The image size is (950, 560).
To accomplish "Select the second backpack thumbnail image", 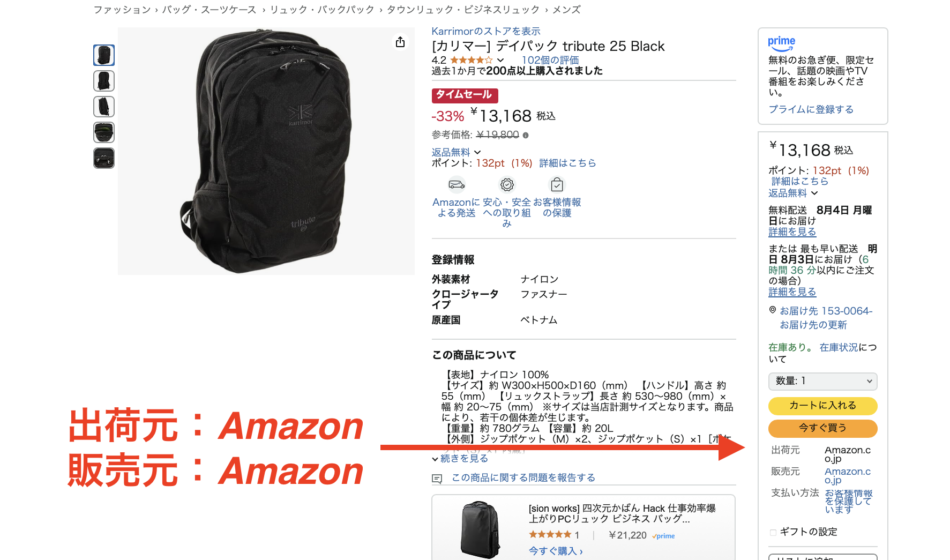I will click(104, 81).
